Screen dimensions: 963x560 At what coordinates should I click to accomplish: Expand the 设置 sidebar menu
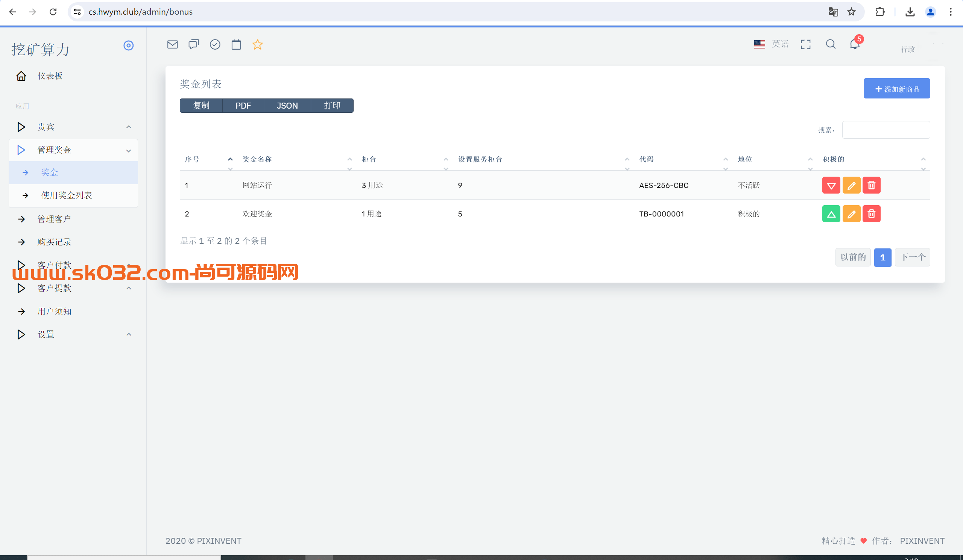click(73, 334)
